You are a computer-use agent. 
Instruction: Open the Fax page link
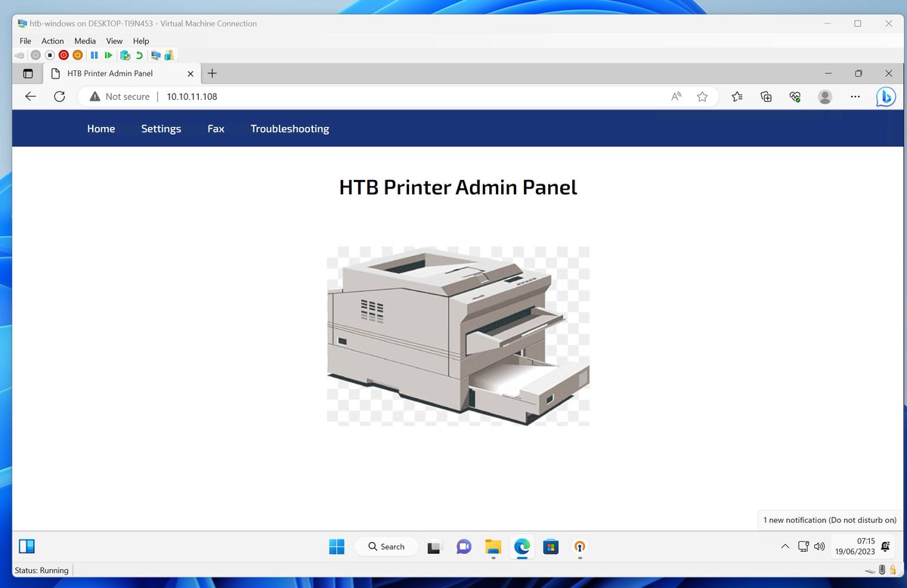tap(216, 128)
